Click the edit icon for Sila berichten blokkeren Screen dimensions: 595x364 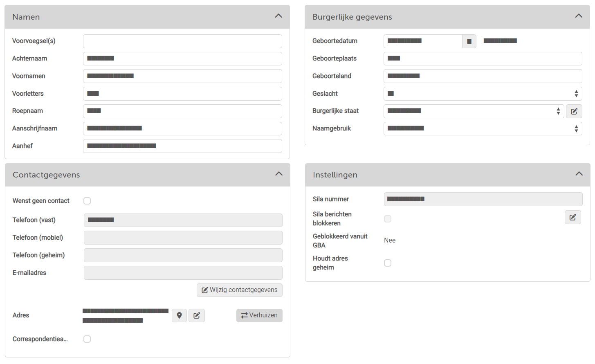pos(573,217)
